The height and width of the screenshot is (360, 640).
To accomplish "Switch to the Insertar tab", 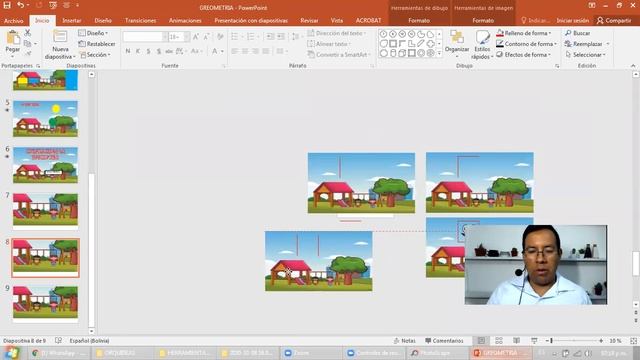I will [x=72, y=20].
